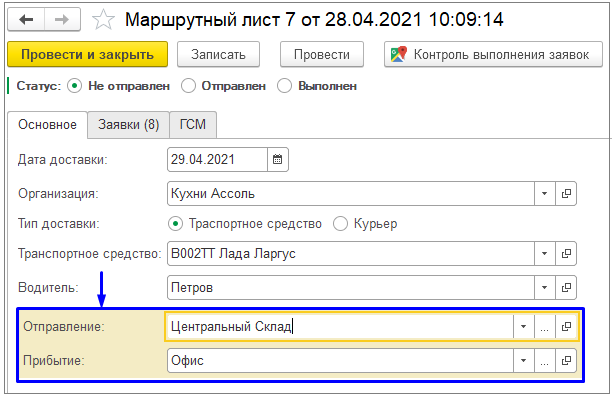
Task: Open driver Петров record icon
Action: click(x=566, y=288)
